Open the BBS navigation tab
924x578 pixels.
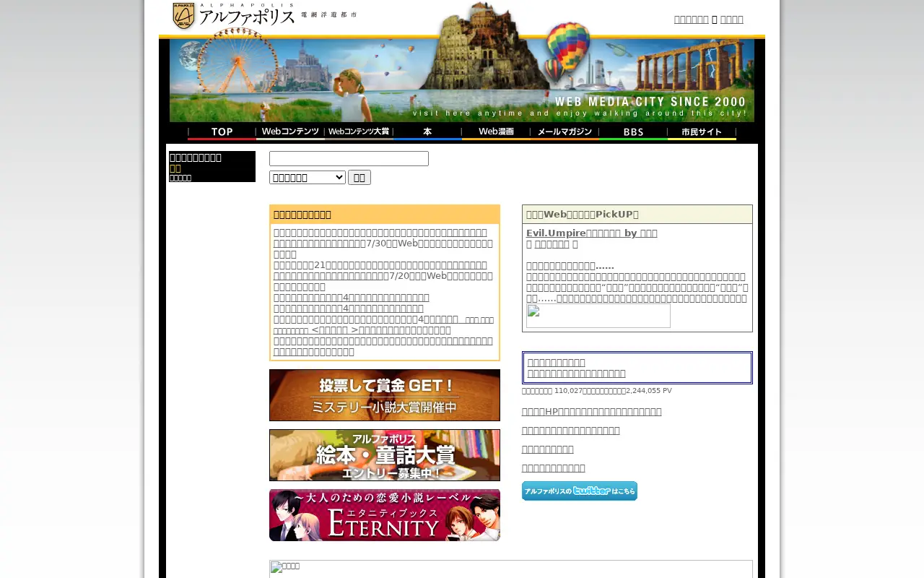633,132
